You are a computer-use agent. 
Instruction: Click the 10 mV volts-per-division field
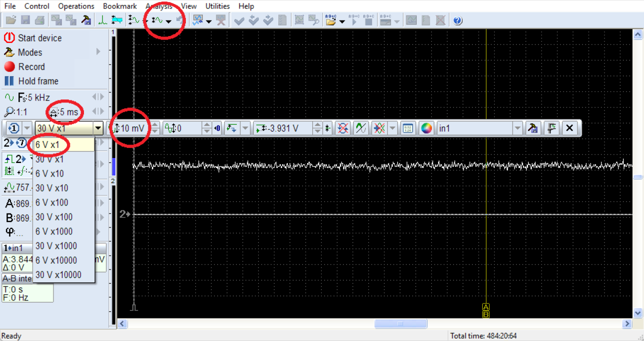pos(131,128)
